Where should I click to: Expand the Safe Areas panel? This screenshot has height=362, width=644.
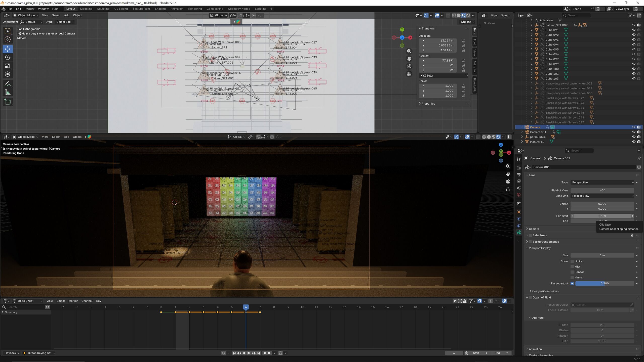point(539,235)
